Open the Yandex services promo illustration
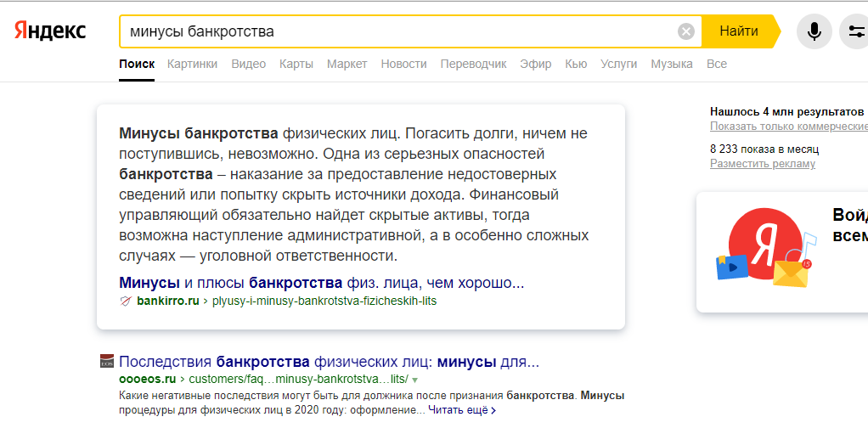The image size is (868, 428). [765, 247]
